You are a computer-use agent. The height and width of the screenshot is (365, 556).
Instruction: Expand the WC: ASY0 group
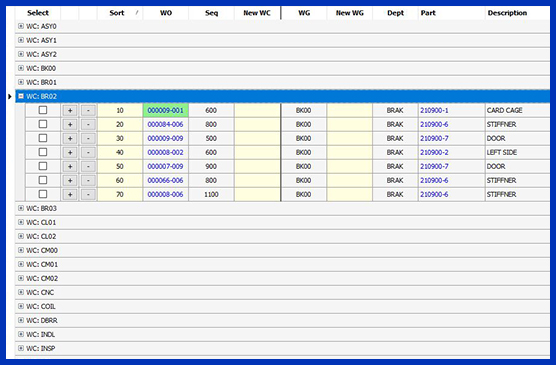tap(21, 26)
